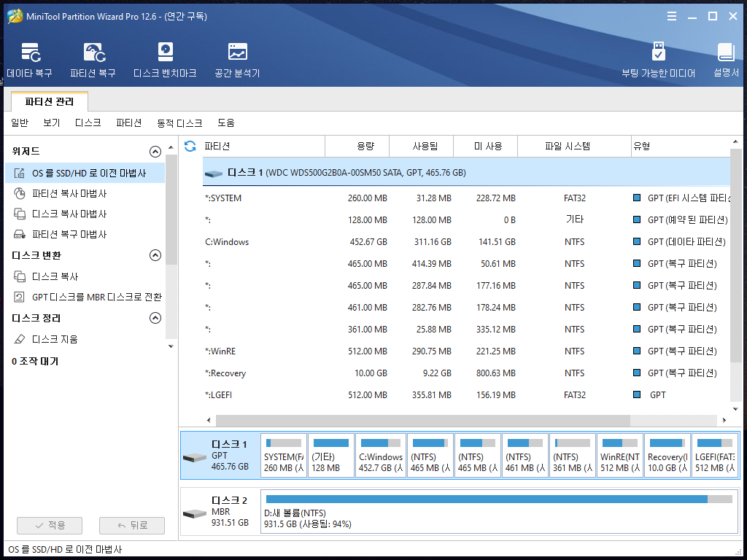This screenshot has height=560, width=747.
Task: Collapse the 디스크 변환 section
Action: click(155, 255)
